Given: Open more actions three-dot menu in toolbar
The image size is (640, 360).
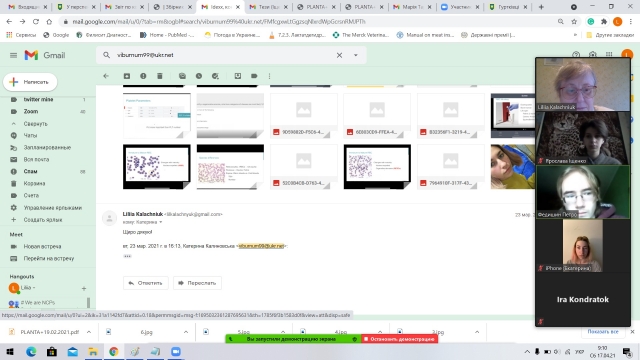Looking at the screenshot, I should [x=269, y=76].
